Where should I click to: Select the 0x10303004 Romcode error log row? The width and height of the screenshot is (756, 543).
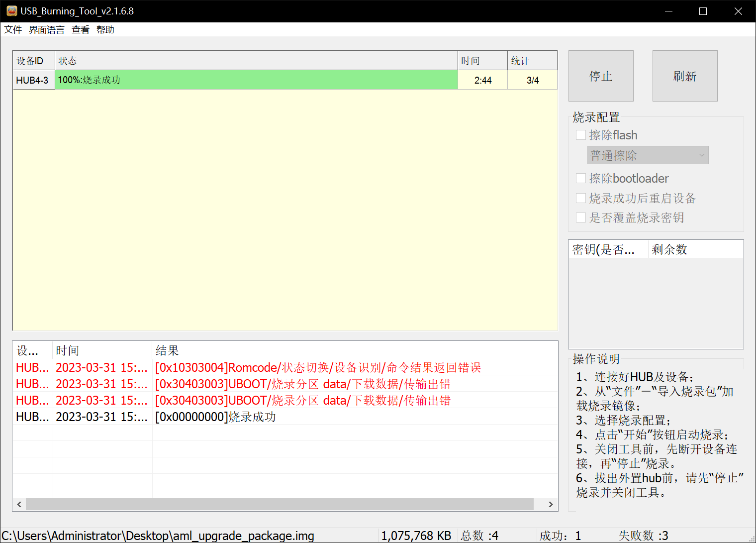(x=318, y=367)
